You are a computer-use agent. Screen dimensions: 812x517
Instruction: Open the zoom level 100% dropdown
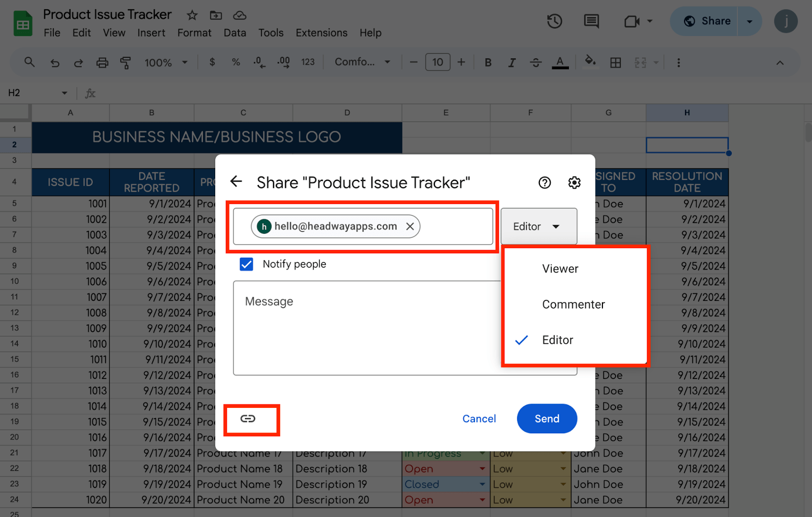[x=166, y=62]
